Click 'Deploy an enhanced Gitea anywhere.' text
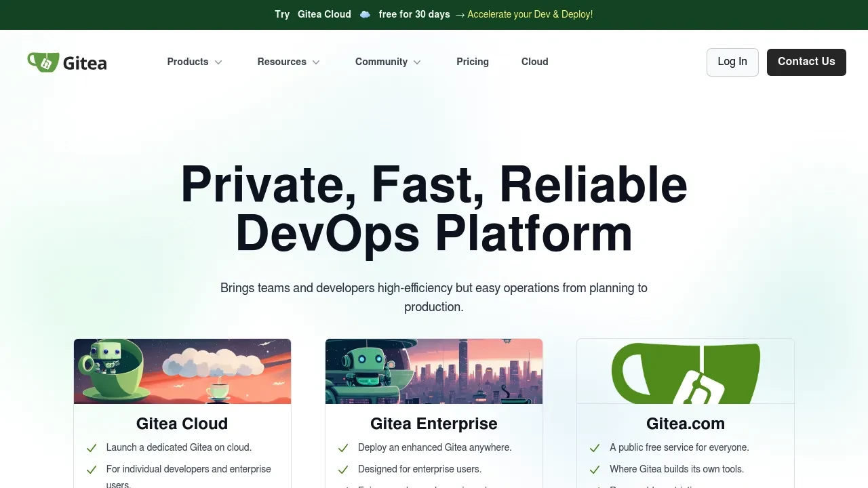The height and width of the screenshot is (488, 868). [x=435, y=447]
